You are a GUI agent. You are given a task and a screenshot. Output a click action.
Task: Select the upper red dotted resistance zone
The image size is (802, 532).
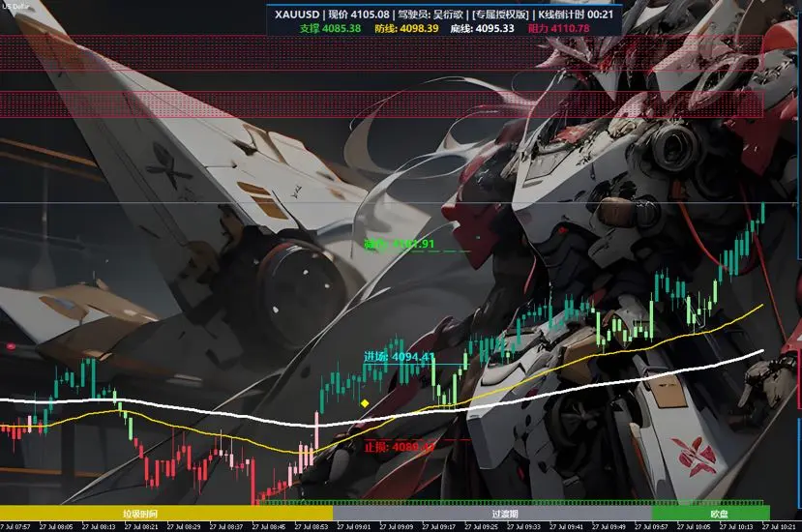381,52
